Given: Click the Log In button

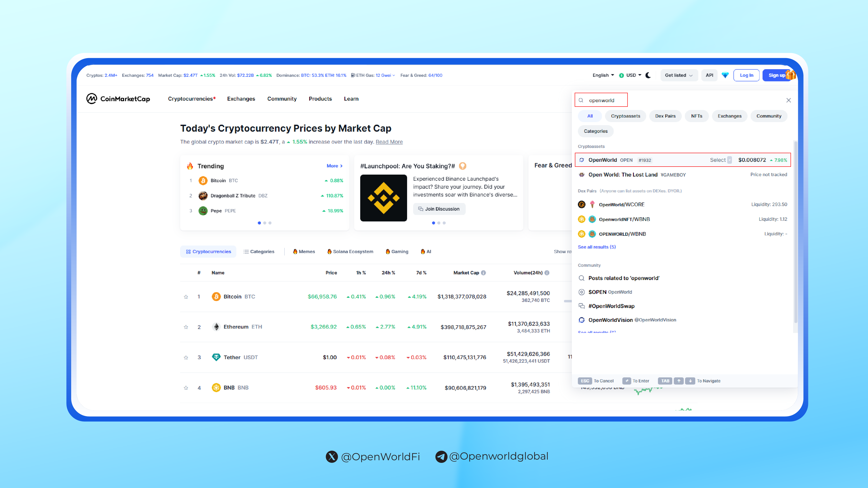Looking at the screenshot, I should [746, 75].
